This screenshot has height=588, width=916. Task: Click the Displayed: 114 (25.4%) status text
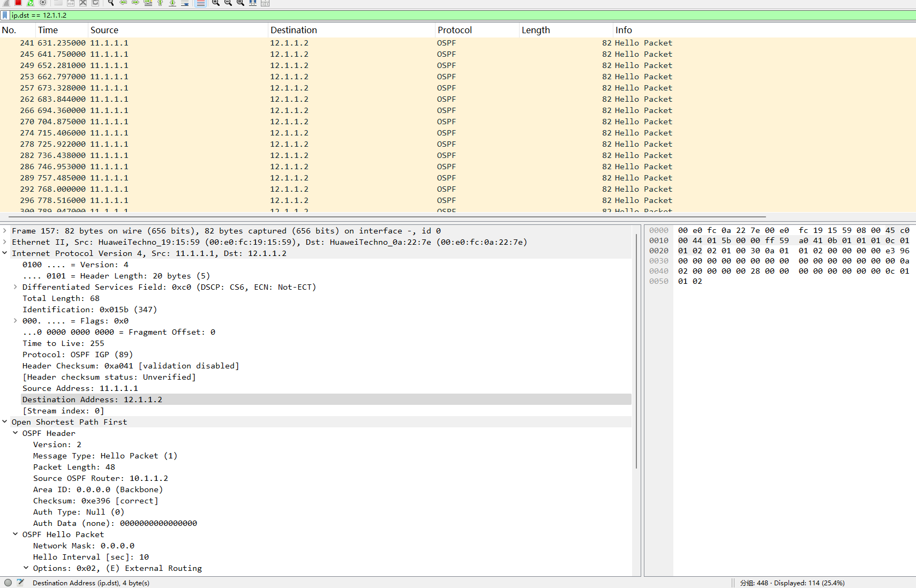[x=809, y=583]
